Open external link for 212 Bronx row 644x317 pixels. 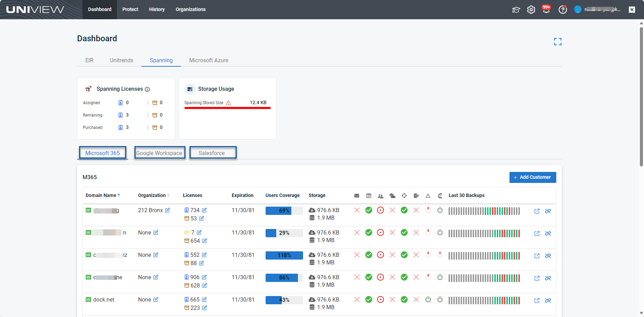click(x=537, y=211)
